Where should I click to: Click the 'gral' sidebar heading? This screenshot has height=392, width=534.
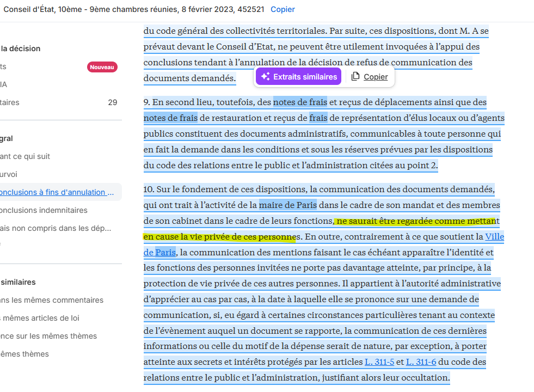[7, 139]
